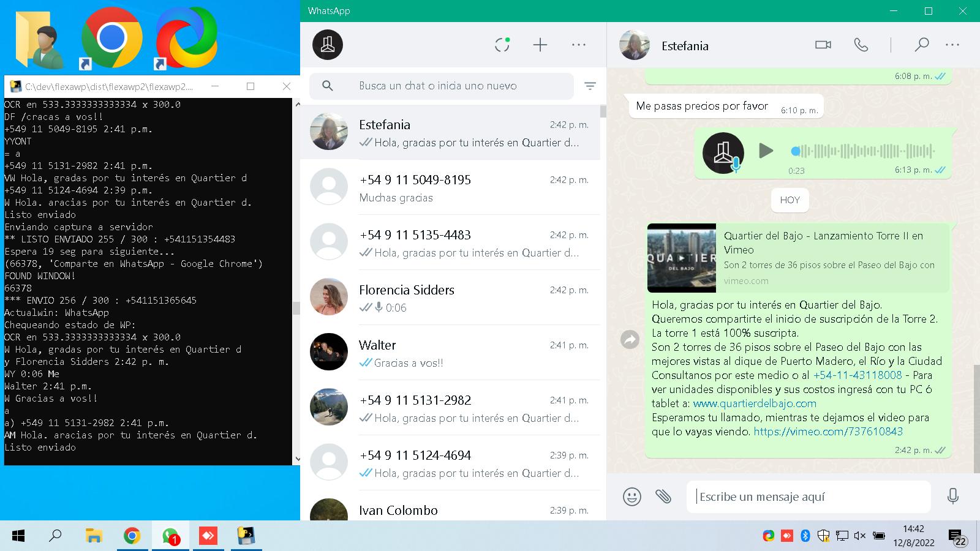Open the chat list more options menu
Viewport: 980px width, 551px height.
coord(579,45)
